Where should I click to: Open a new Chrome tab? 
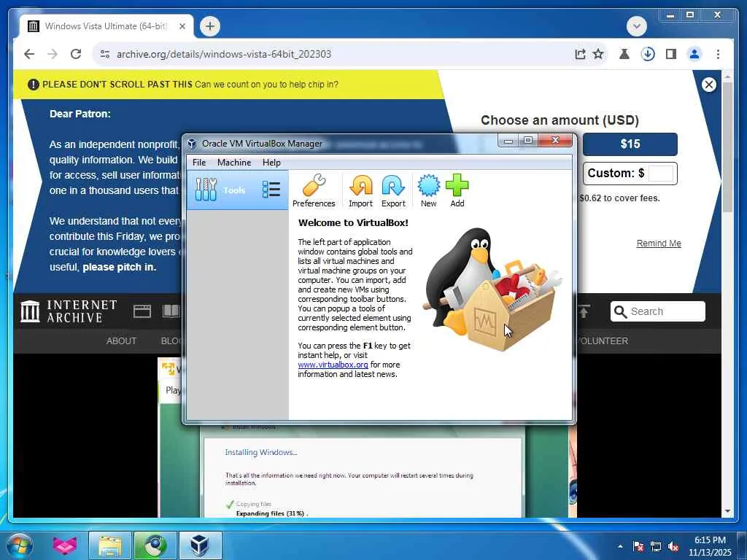pyautogui.click(x=209, y=26)
